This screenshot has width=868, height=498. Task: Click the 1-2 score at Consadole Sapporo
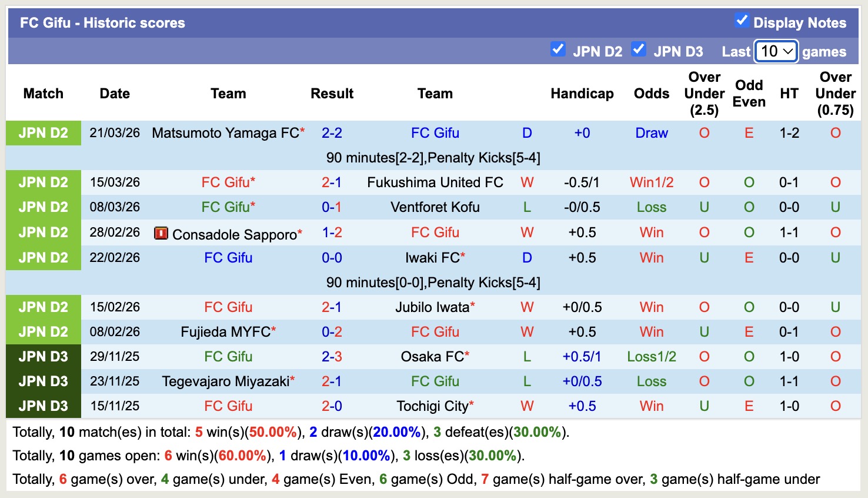pyautogui.click(x=332, y=233)
